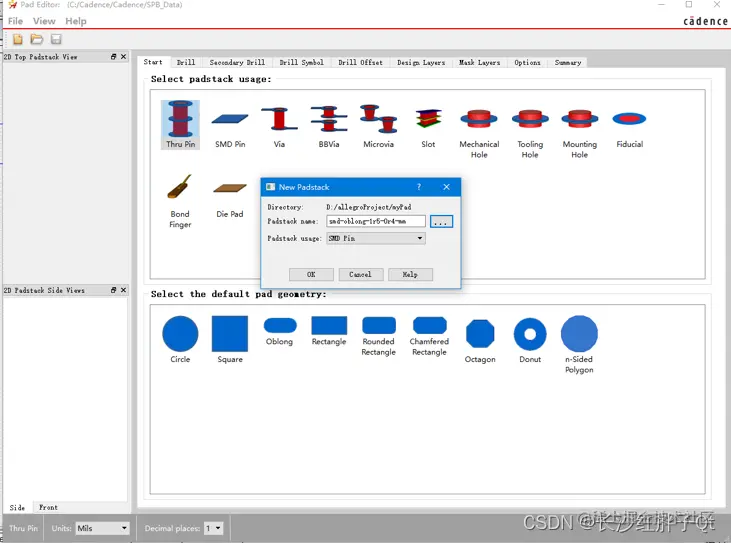The image size is (731, 543).
Task: Close the New Padstack dialog
Action: 446,187
